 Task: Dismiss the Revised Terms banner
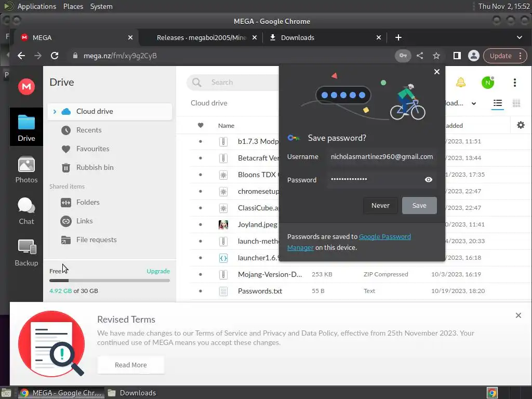(518, 315)
